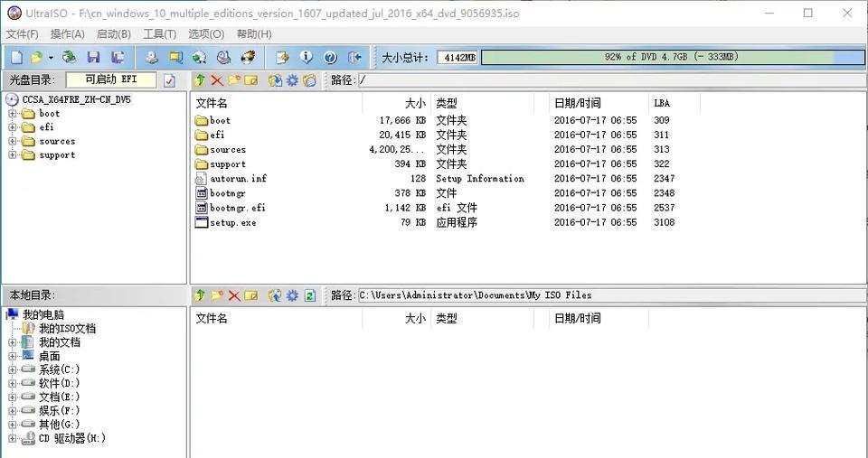Click the Convert image format icon

point(176,57)
